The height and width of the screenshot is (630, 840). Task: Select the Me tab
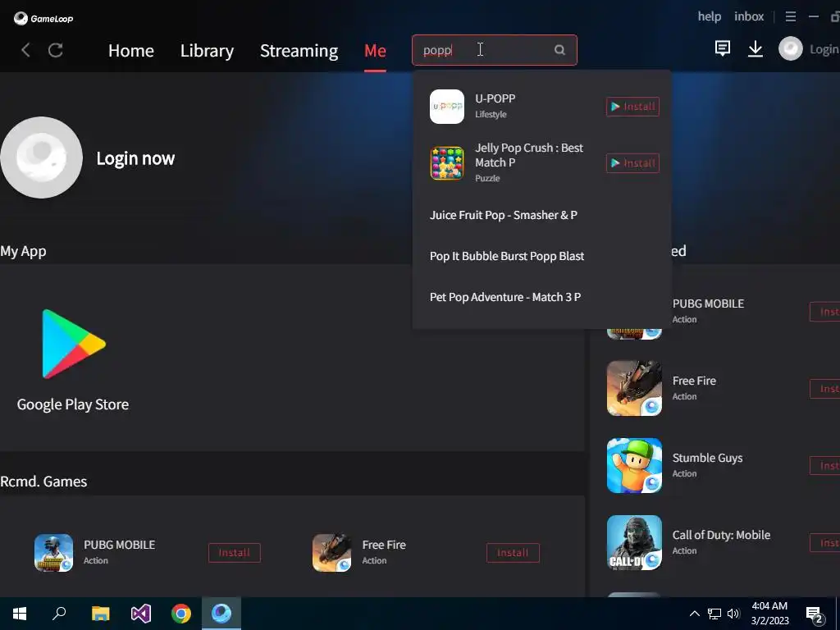(375, 50)
